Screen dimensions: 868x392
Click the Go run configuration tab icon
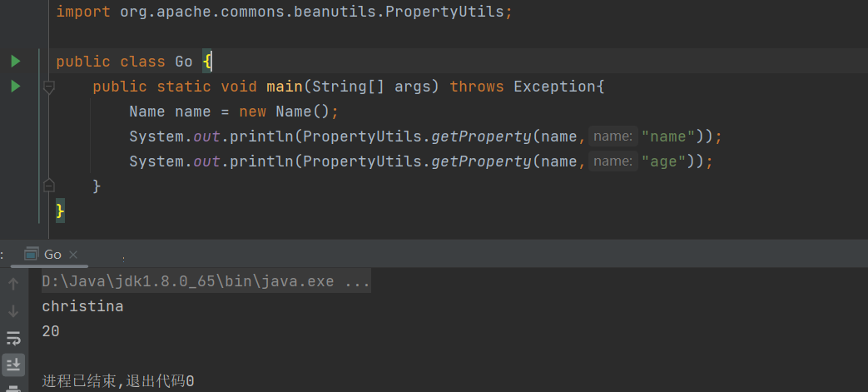(x=32, y=254)
